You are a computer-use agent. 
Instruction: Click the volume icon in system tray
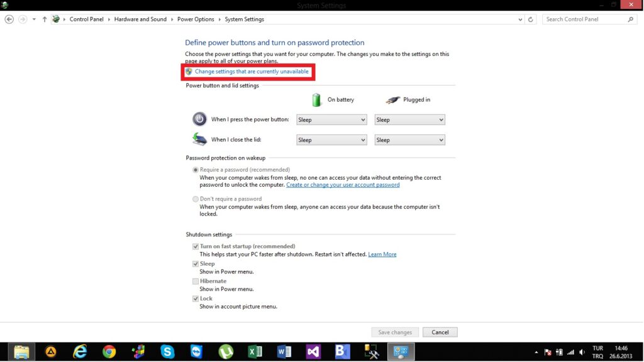coord(581,352)
